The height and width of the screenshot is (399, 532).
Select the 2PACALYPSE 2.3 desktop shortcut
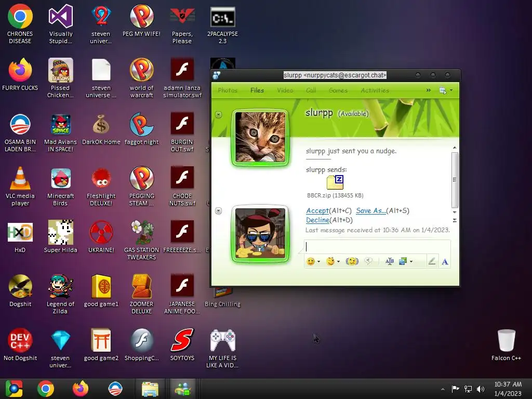[x=222, y=26]
